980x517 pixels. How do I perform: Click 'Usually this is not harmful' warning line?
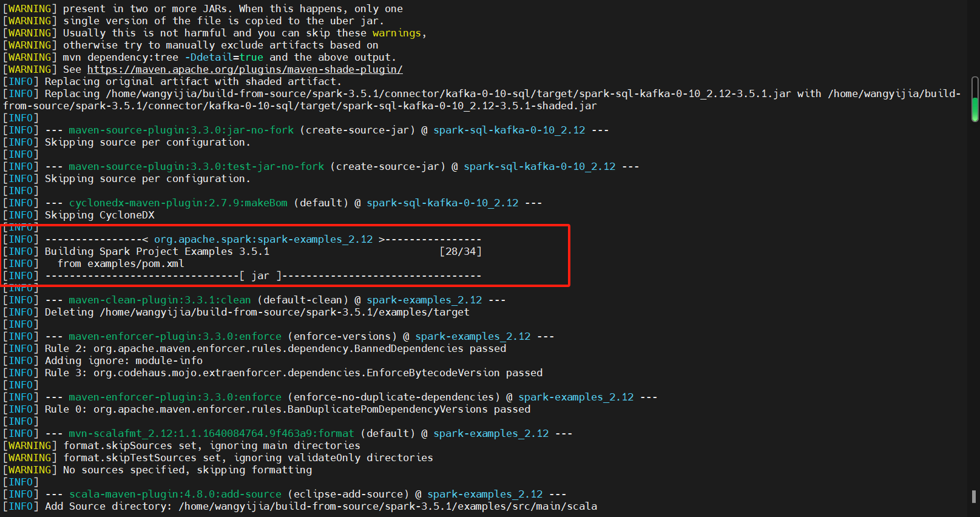(x=245, y=33)
